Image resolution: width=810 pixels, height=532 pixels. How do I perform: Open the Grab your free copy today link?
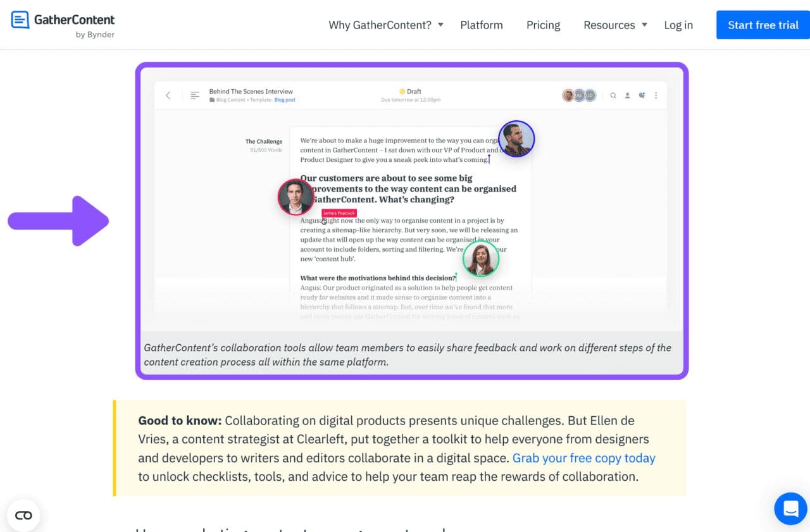tap(583, 457)
